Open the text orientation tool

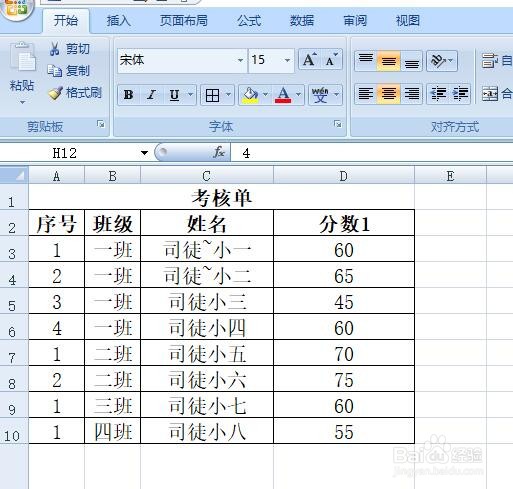coord(438,61)
